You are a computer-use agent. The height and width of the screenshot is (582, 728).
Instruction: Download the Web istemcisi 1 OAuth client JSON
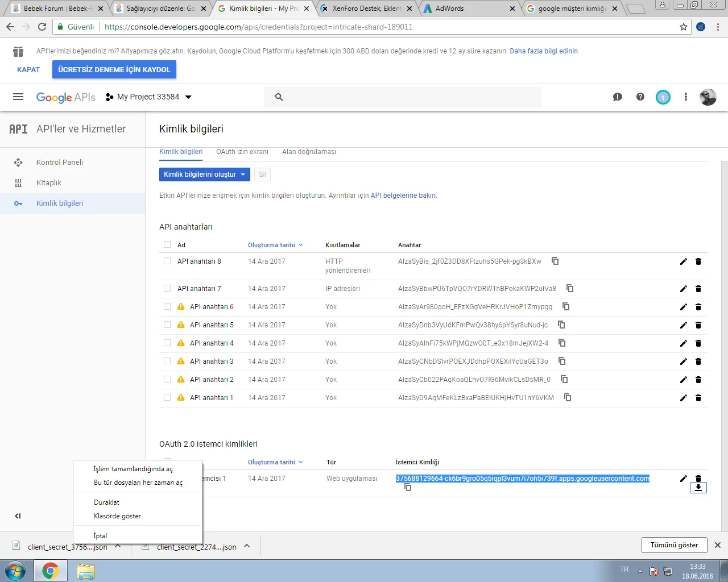click(698, 488)
